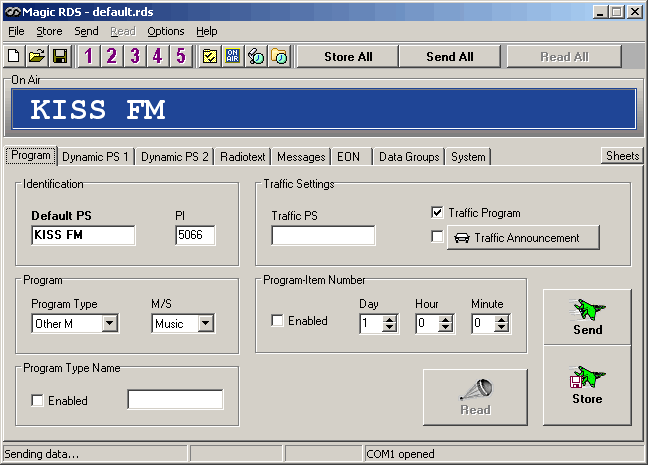Screen dimensions: 648x465
Task: Select preset number 1 in toolbar
Action: pyautogui.click(x=88, y=56)
